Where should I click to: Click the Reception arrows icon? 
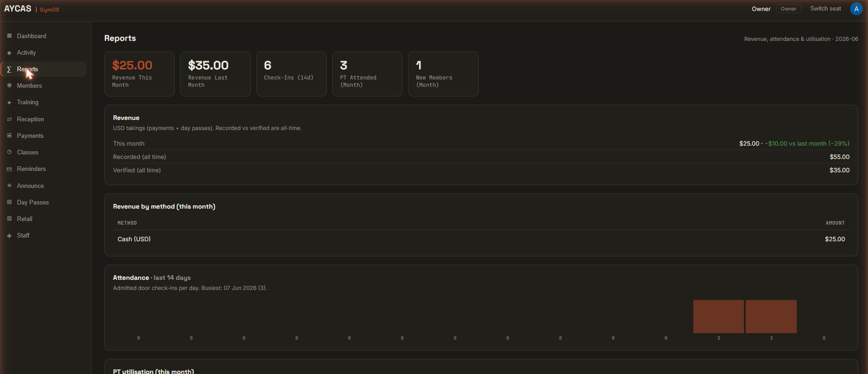tap(9, 119)
